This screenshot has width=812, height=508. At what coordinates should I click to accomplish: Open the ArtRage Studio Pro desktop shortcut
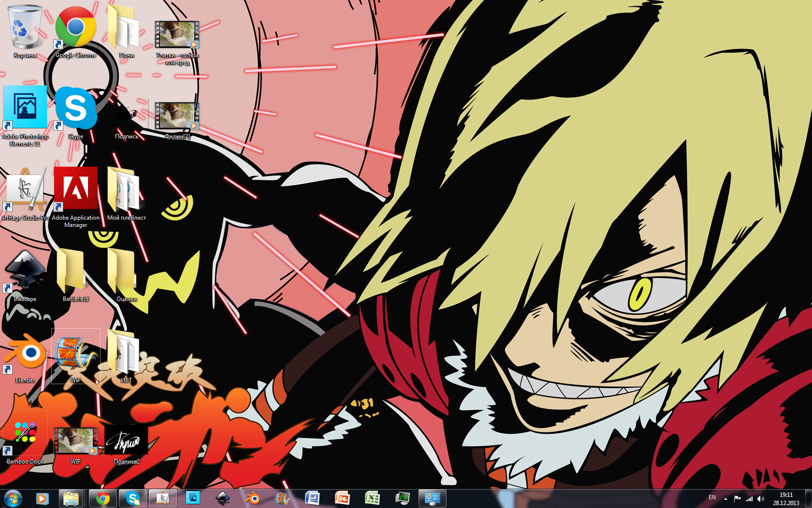[25, 194]
